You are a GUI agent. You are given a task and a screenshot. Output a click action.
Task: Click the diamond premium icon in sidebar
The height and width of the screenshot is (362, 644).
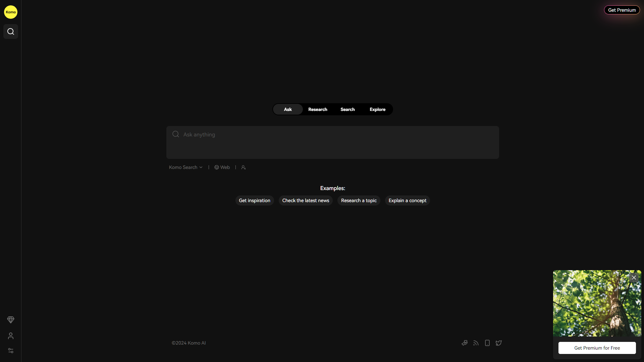(11, 319)
